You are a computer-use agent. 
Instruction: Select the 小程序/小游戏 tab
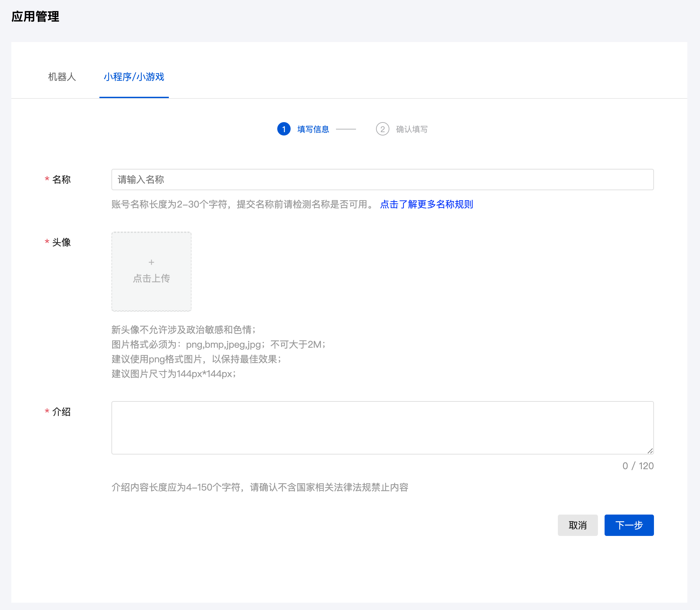click(x=134, y=77)
